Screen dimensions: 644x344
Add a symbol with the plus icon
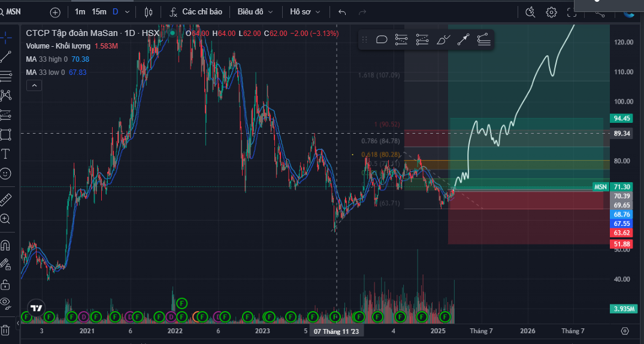[x=55, y=13]
